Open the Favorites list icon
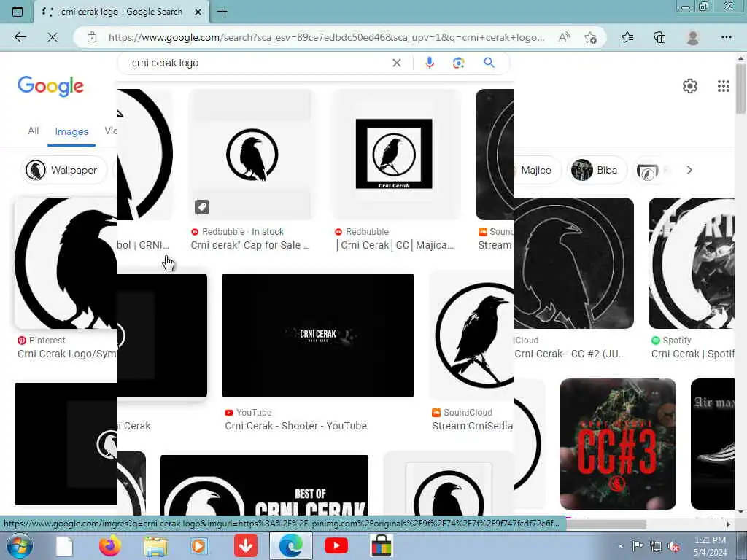The width and height of the screenshot is (747, 560). [x=627, y=37]
